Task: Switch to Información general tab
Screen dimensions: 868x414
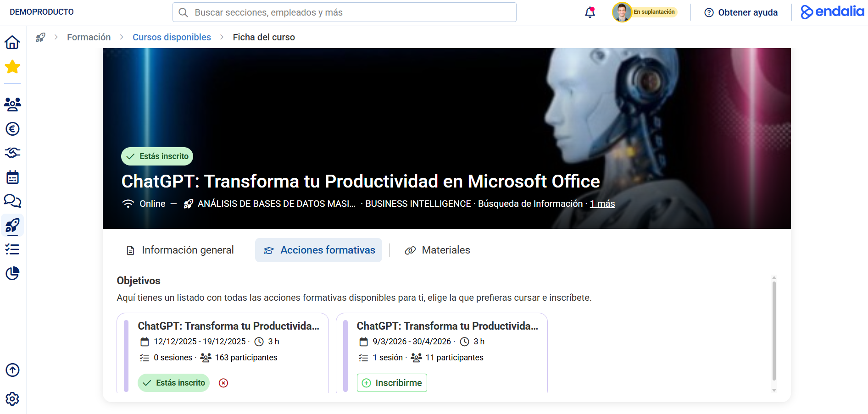Action: (180, 250)
